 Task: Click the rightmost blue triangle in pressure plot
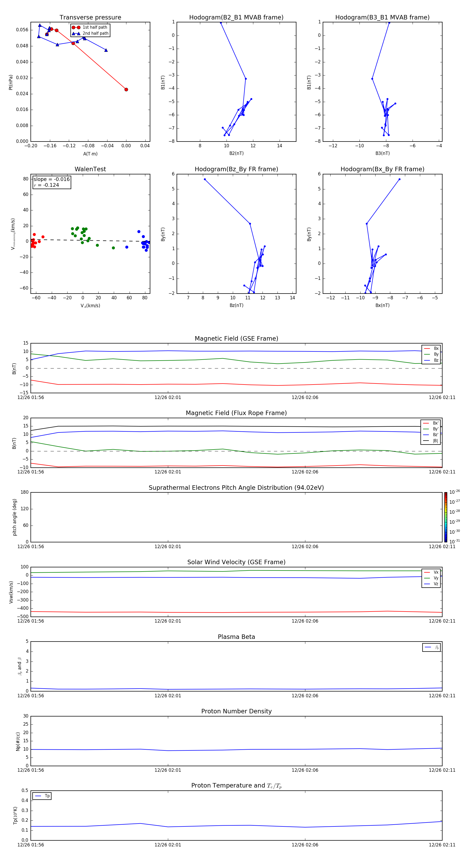106,50
